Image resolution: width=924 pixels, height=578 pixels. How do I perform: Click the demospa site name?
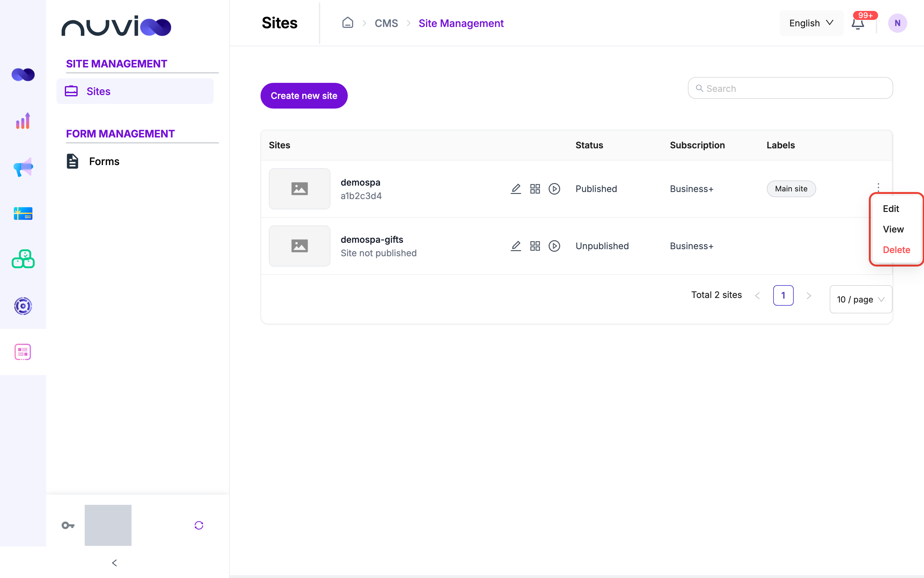click(x=360, y=182)
